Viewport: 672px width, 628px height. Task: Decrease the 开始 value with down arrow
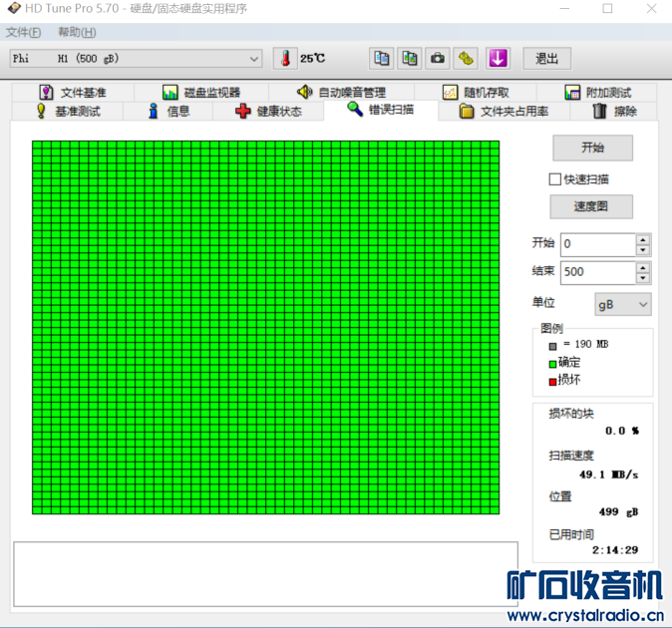[643, 250]
